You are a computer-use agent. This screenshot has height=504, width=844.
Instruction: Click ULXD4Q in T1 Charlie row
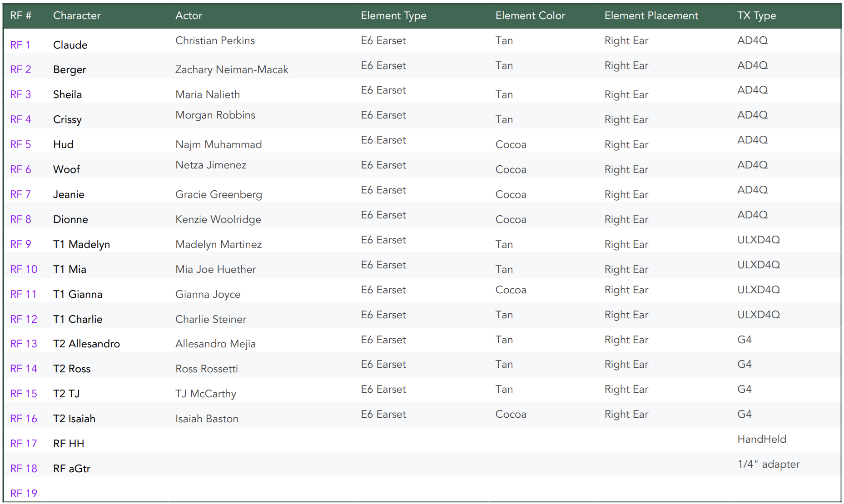pyautogui.click(x=758, y=315)
